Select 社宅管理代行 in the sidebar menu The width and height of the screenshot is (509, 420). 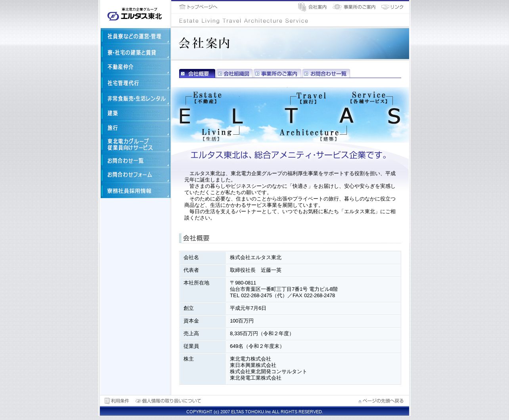click(x=136, y=82)
